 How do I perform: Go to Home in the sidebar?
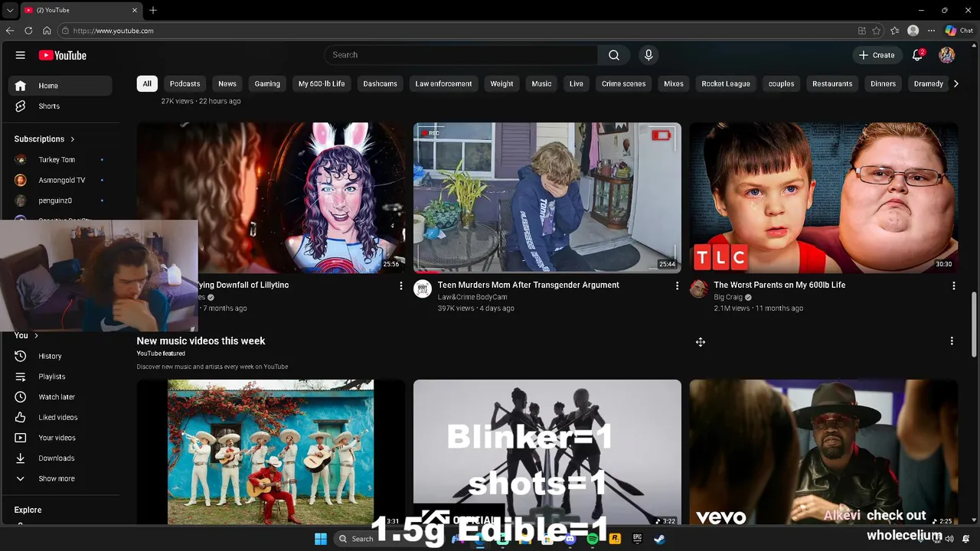(x=60, y=86)
